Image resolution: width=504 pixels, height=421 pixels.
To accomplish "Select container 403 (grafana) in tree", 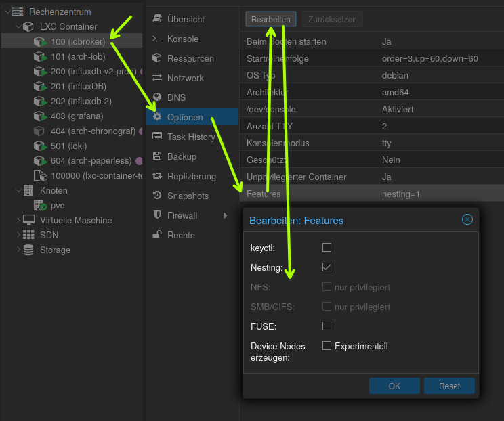I will coord(77,116).
